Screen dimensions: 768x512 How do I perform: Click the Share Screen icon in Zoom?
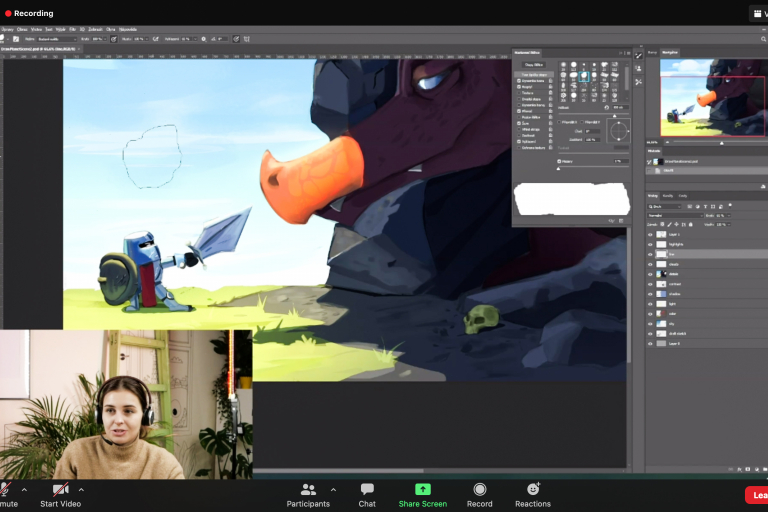click(422, 489)
